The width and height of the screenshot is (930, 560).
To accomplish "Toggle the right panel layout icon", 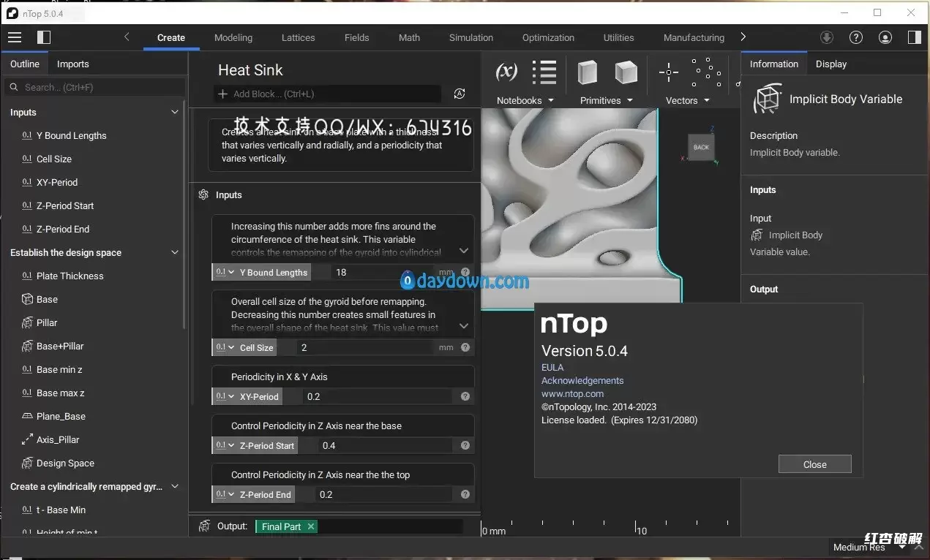I will click(x=914, y=37).
